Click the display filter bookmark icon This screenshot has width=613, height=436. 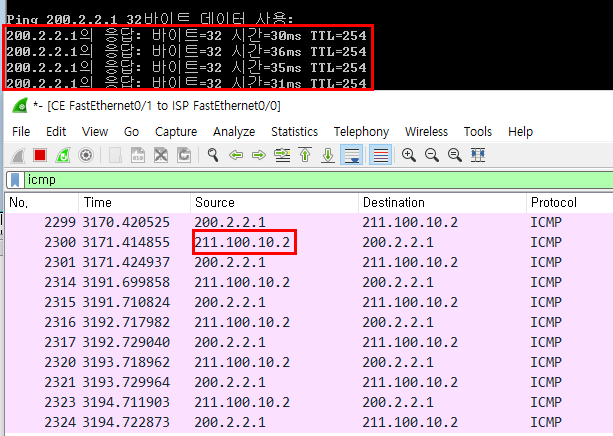coord(15,180)
